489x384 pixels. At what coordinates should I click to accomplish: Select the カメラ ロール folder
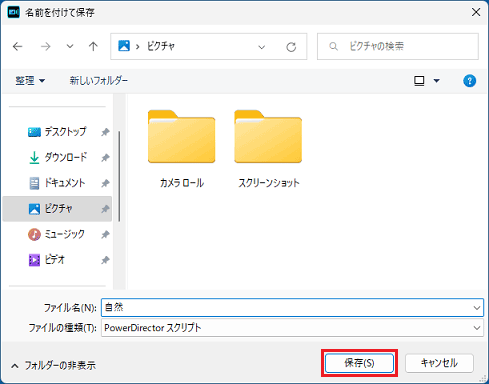(182, 149)
